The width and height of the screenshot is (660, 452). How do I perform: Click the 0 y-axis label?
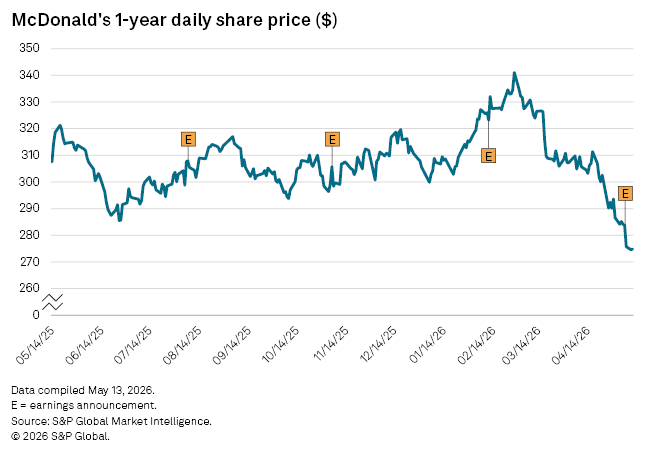pos(36,315)
